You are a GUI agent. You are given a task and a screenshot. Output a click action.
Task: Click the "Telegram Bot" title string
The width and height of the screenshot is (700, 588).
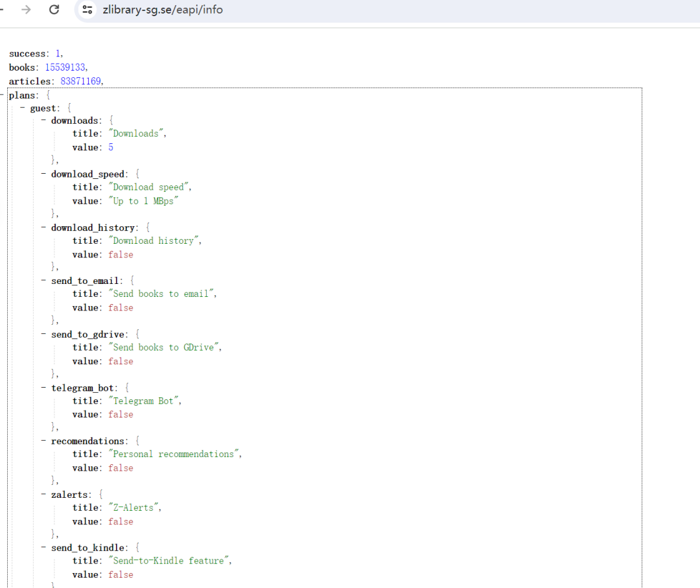coord(143,401)
